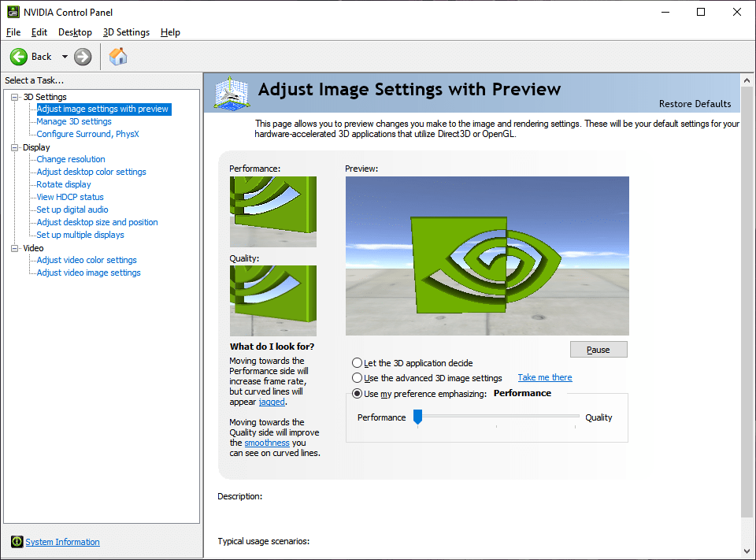The image size is (756, 560).
Task: Open the jagged help link
Action: click(x=272, y=402)
